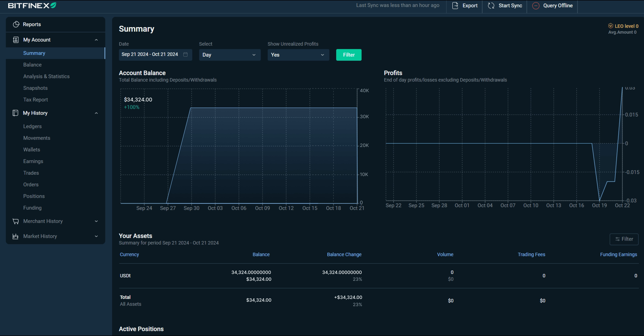Screen dimensions: 644x336
Task: Sort assets by Balance Change column
Action: coord(344,254)
